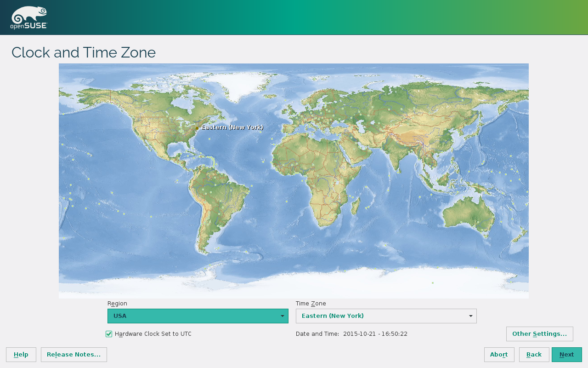This screenshot has width=588, height=368.
Task: Toggle the Hardware Clock Set to UTC checkbox
Action: click(109, 334)
